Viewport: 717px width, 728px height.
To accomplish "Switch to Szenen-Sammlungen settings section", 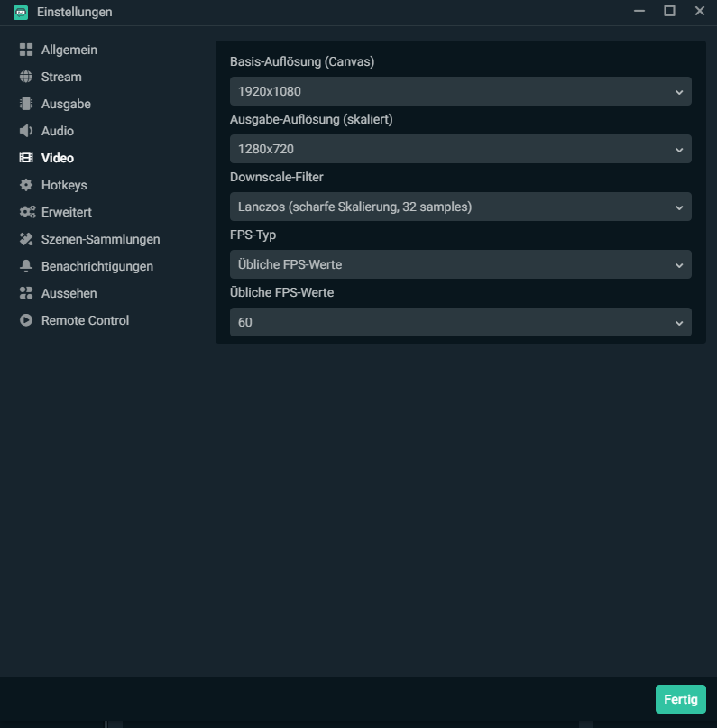I will pos(100,239).
